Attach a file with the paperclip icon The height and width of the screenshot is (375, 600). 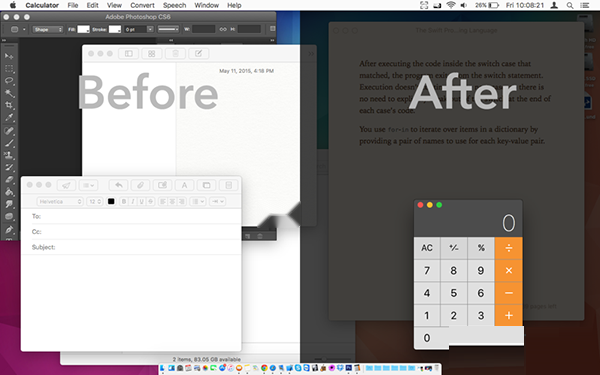tap(140, 185)
